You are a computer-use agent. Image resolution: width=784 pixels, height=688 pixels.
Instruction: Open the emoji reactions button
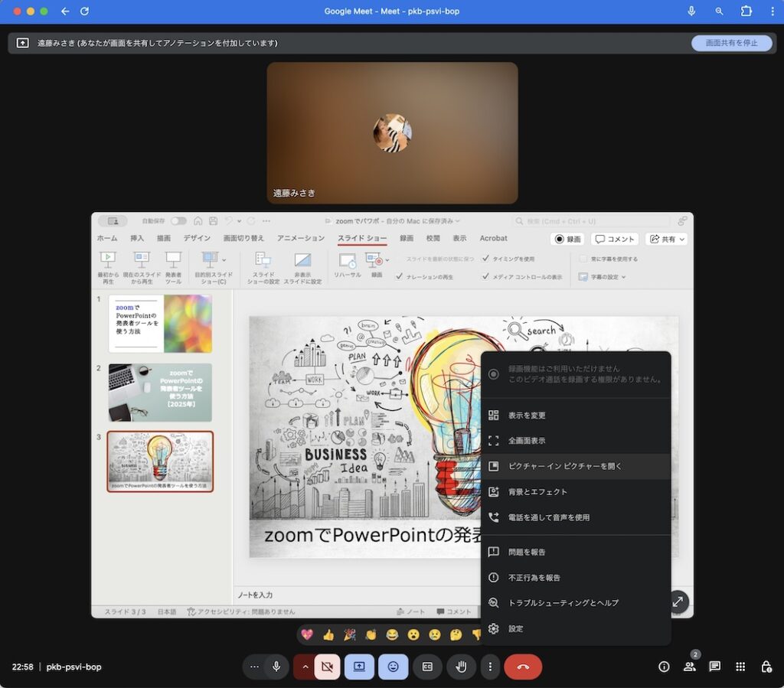coord(393,667)
